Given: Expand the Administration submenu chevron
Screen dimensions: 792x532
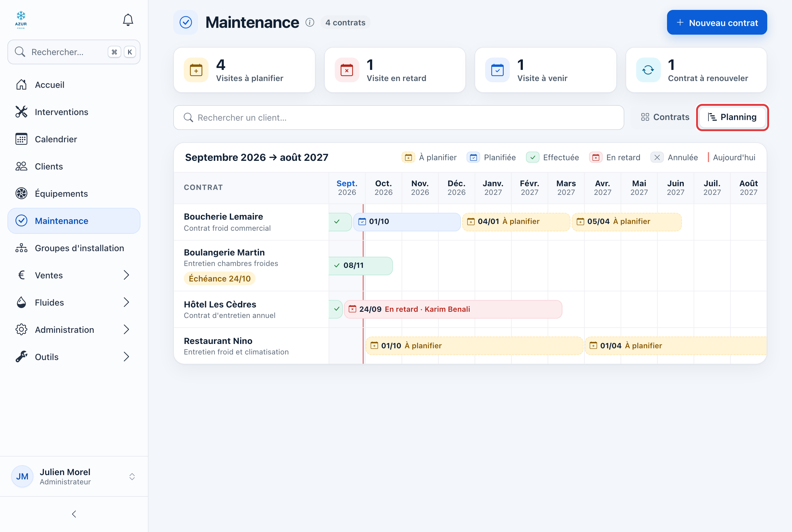Looking at the screenshot, I should pyautogui.click(x=127, y=329).
